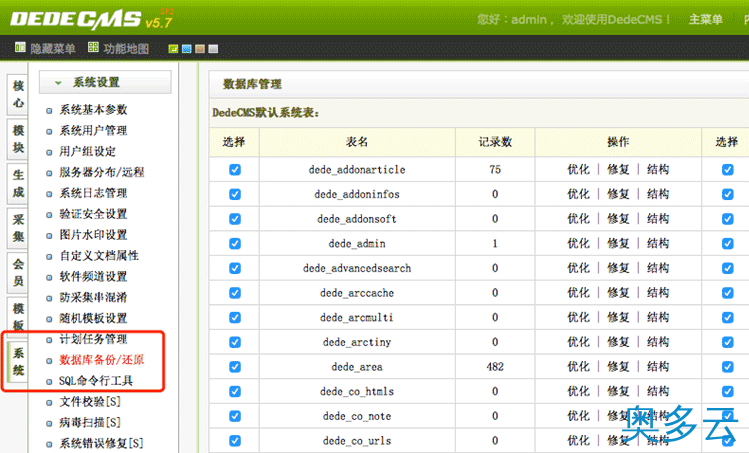Open 主菜单 in the top bar
This screenshot has width=749, height=453.
pos(705,20)
